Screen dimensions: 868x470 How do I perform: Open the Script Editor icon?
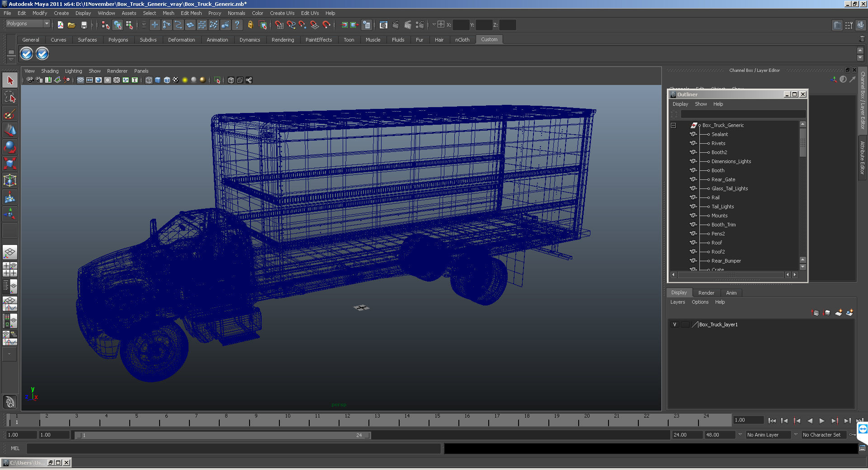click(862, 448)
